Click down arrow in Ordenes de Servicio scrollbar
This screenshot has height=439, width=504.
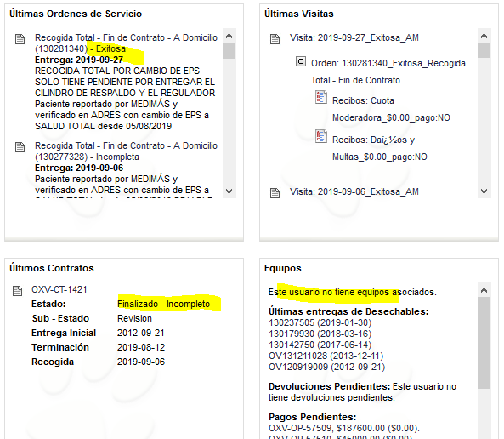[x=229, y=191]
